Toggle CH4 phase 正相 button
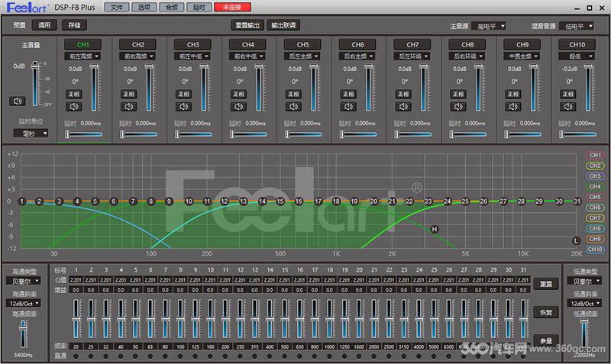This screenshot has width=611, height=364. coord(238,94)
